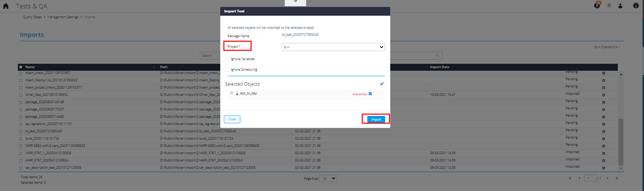Image resolution: width=644 pixels, height=191 pixels.
Task: Click noam_Deploy124_20210131092823 row name
Action: [x=51, y=80]
